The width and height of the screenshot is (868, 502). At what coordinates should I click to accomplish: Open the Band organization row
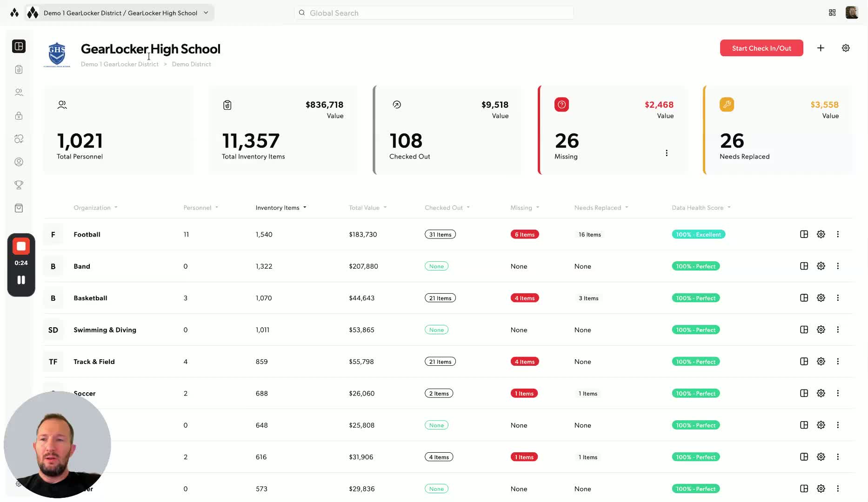[448, 266]
